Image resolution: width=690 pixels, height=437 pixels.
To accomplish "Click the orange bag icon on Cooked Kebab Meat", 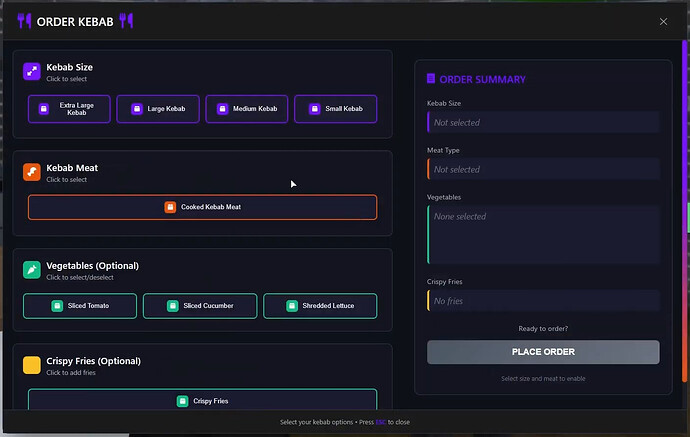I will tap(170, 207).
